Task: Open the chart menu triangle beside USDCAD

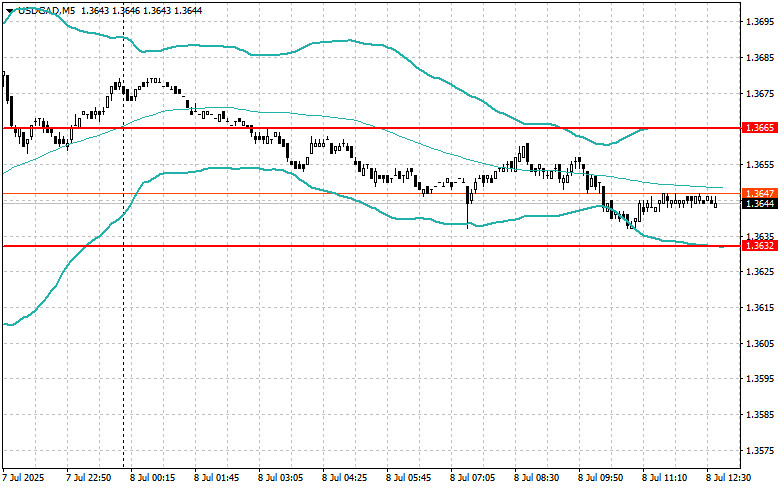Action: 9,11
